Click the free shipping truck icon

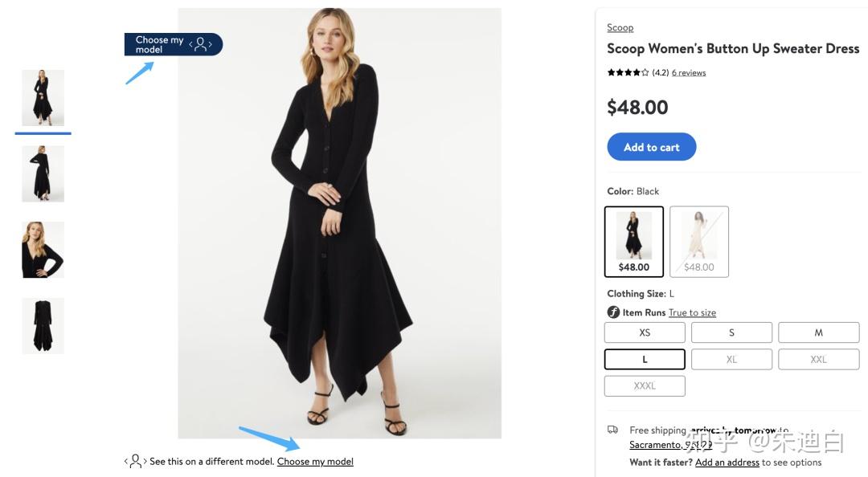pyautogui.click(x=613, y=430)
